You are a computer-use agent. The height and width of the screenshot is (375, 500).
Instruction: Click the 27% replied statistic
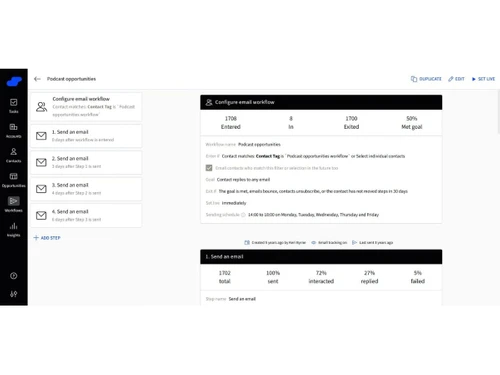(x=369, y=277)
